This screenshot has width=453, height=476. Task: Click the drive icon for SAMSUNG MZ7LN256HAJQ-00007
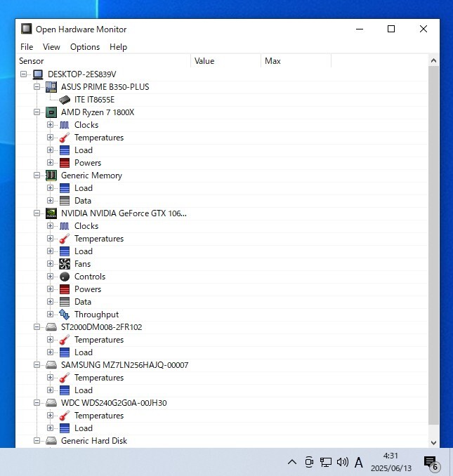tap(51, 365)
